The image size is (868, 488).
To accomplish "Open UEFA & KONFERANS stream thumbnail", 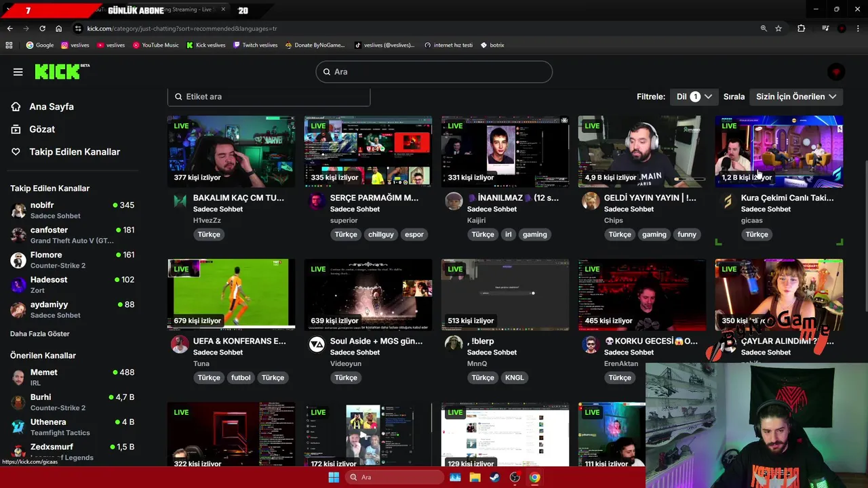I will tap(231, 294).
